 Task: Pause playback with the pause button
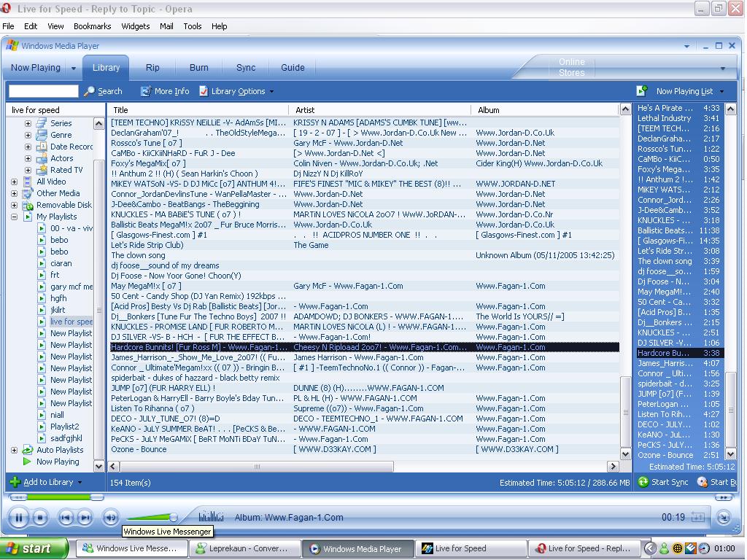pos(19,518)
